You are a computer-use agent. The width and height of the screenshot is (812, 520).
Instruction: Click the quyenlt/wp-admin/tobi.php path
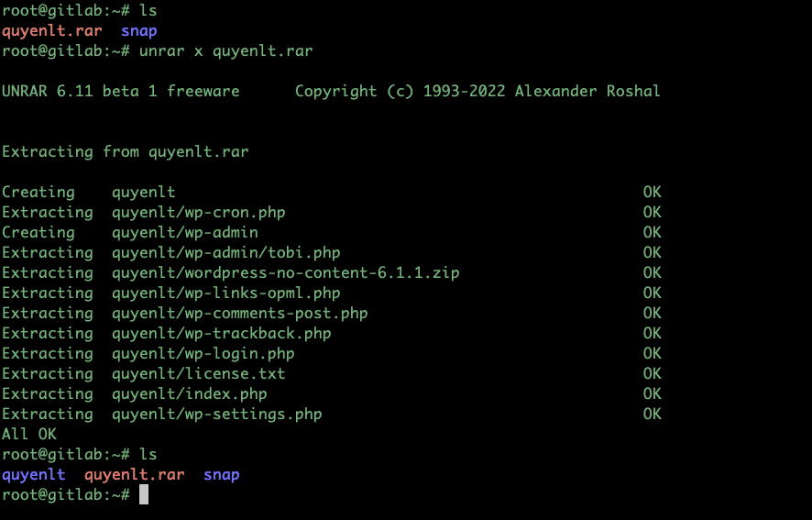[225, 253]
